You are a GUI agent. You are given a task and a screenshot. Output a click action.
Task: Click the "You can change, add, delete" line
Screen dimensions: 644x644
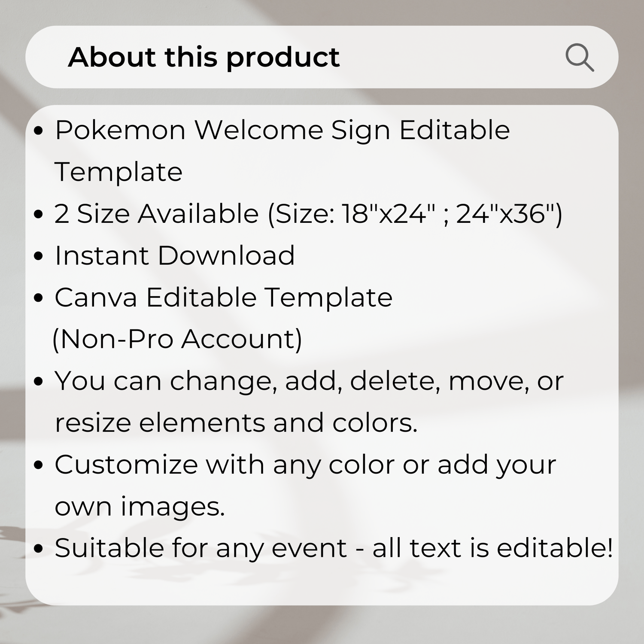coord(309,381)
